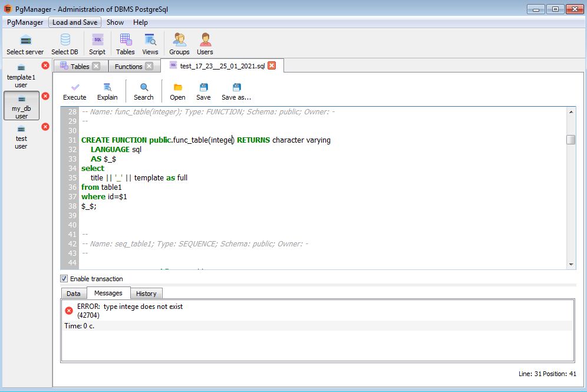Disconnect the my_db server connection
587x392 pixels.
(x=45, y=96)
